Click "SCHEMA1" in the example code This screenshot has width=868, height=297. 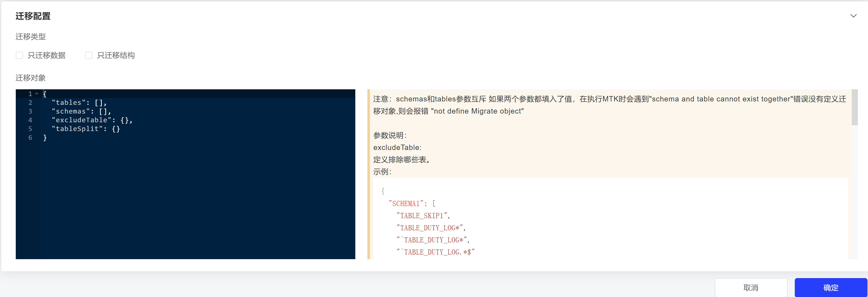[x=406, y=204]
